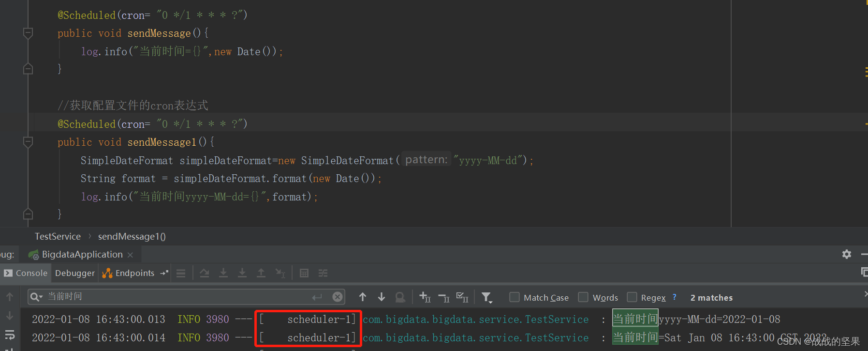Click fold end marker of sendMessage1 method

tap(28, 214)
